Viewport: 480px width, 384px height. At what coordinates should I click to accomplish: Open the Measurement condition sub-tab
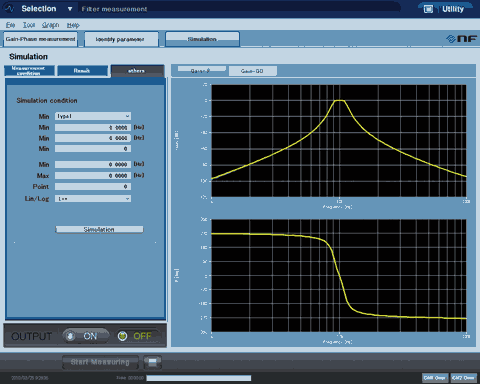(x=29, y=71)
